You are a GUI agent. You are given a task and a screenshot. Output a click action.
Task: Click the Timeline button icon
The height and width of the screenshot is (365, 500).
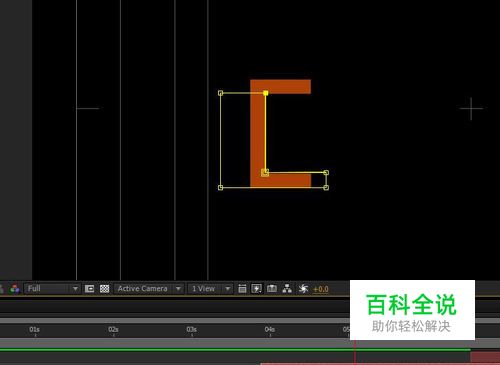click(272, 289)
